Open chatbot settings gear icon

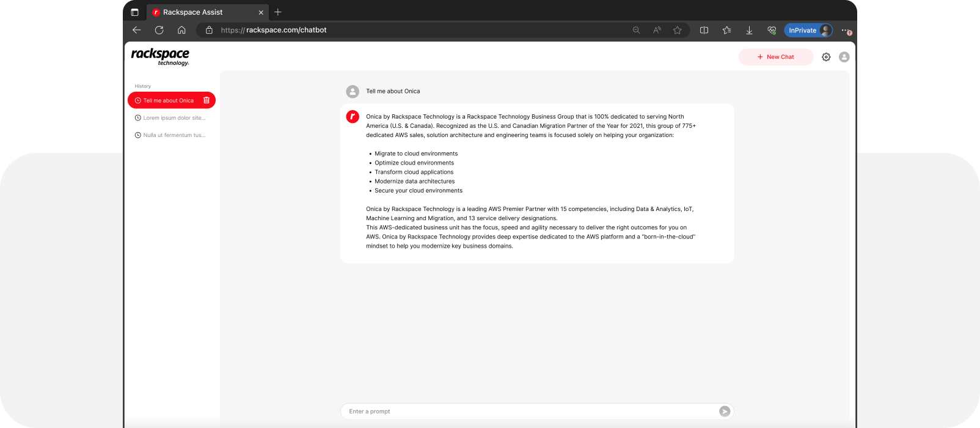point(826,57)
